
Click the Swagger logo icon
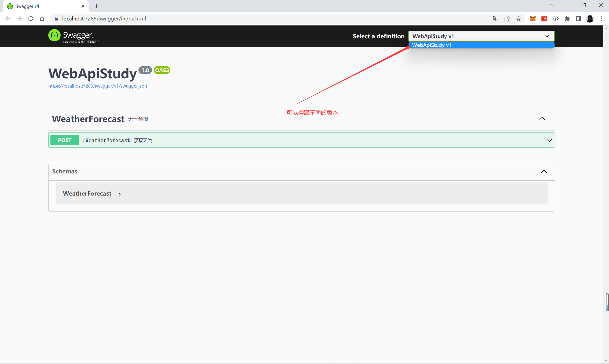(54, 35)
